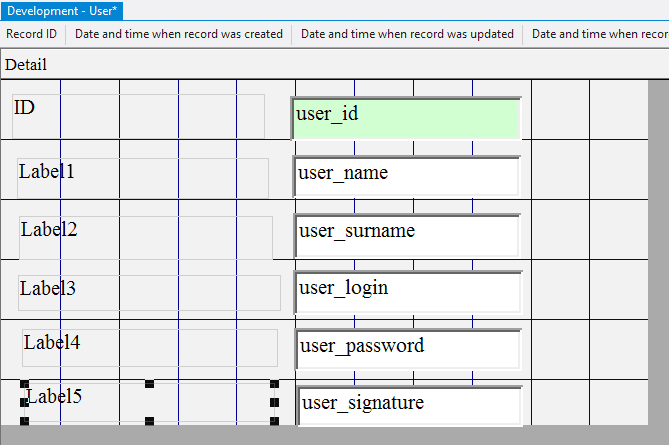Click the Record ID column header

[32, 34]
